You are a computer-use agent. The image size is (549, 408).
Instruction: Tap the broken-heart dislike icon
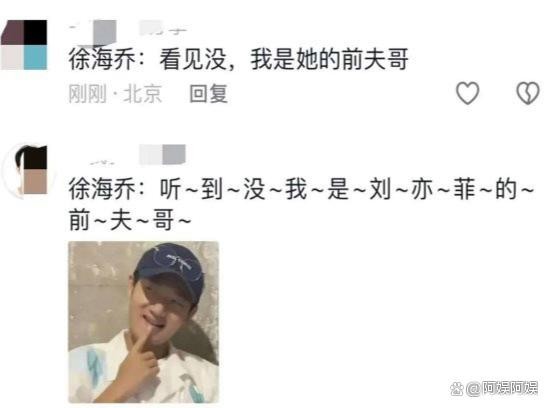pos(528,93)
